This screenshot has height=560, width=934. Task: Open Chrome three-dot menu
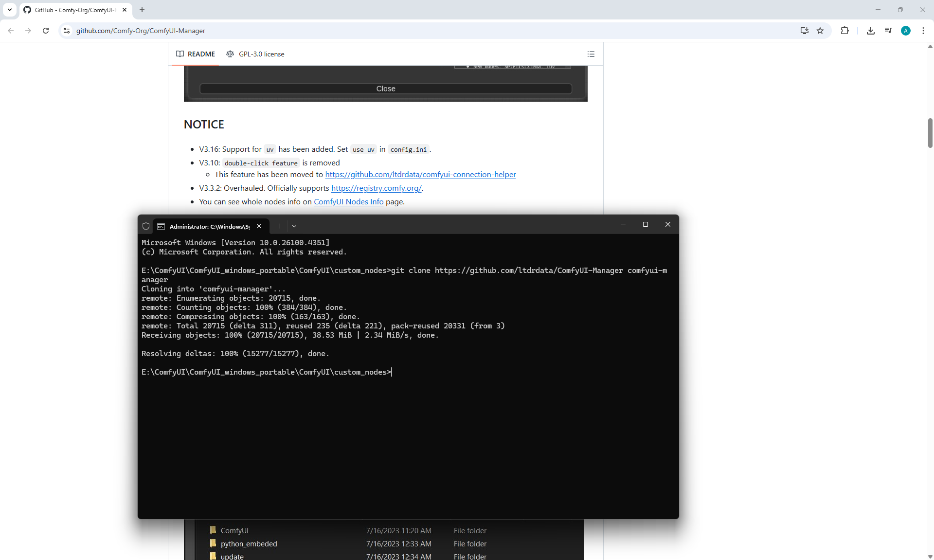[923, 31]
